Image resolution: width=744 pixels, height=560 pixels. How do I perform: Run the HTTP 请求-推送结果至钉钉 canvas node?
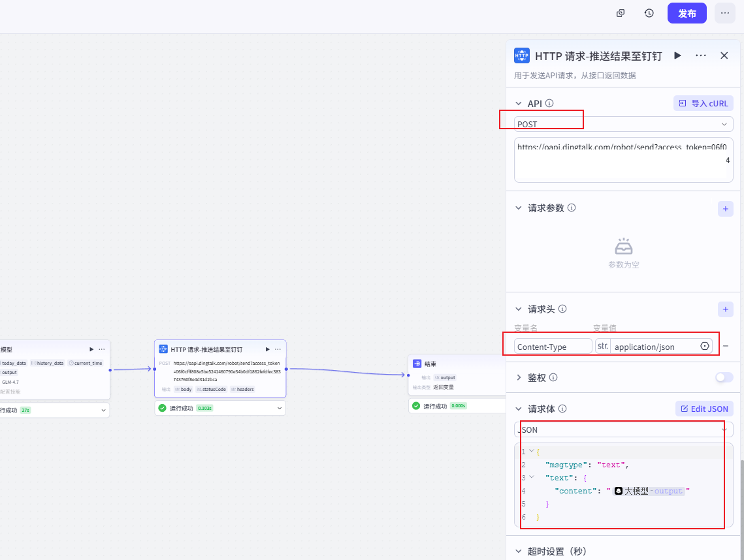tap(268, 349)
